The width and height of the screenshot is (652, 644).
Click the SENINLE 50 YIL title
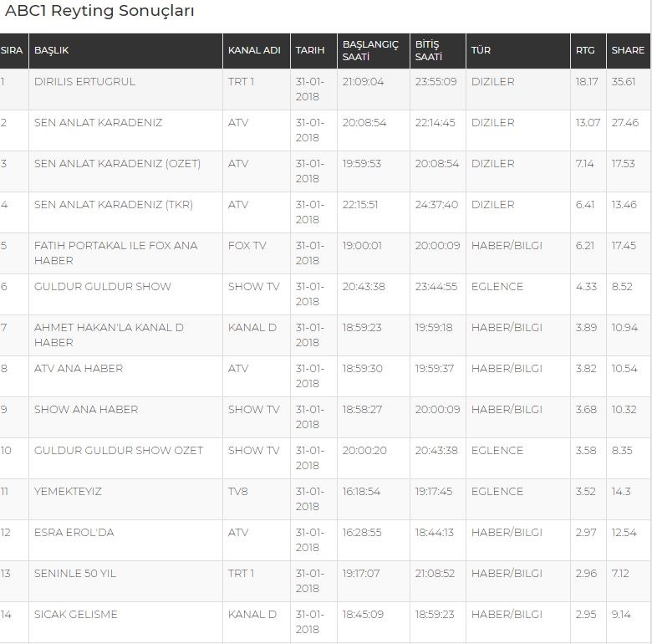pyautogui.click(x=75, y=574)
